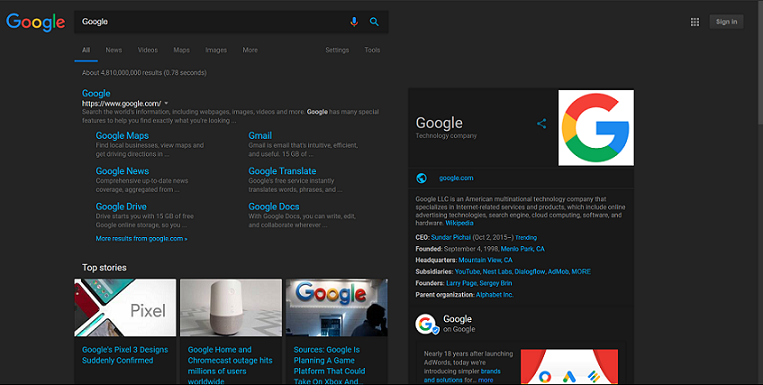763x385 pixels.
Task: Click More results from google.com
Action: coord(142,239)
